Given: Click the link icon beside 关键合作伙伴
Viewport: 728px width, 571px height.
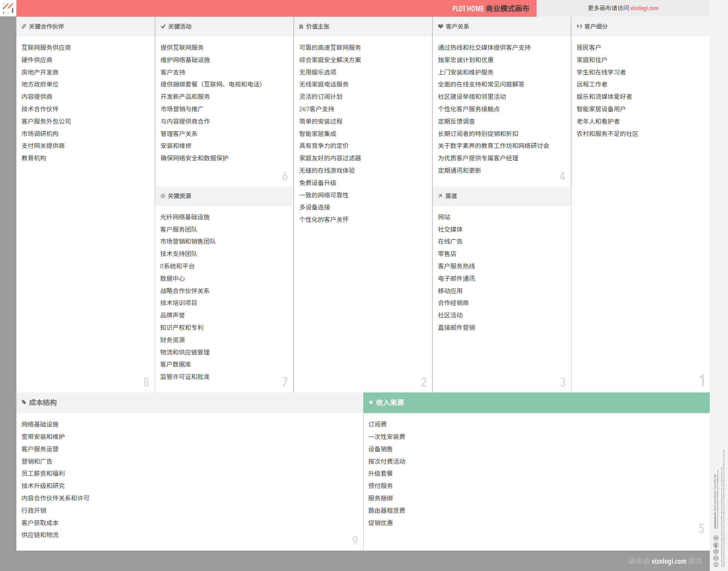Looking at the screenshot, I should pyautogui.click(x=24, y=27).
